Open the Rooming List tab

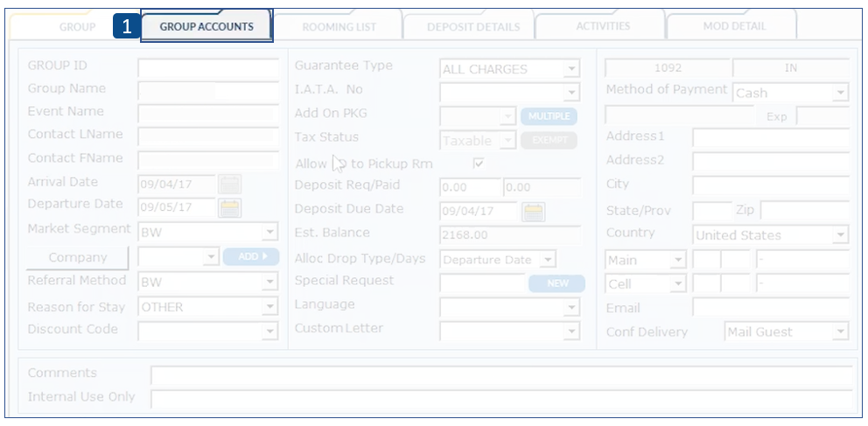coord(339,27)
